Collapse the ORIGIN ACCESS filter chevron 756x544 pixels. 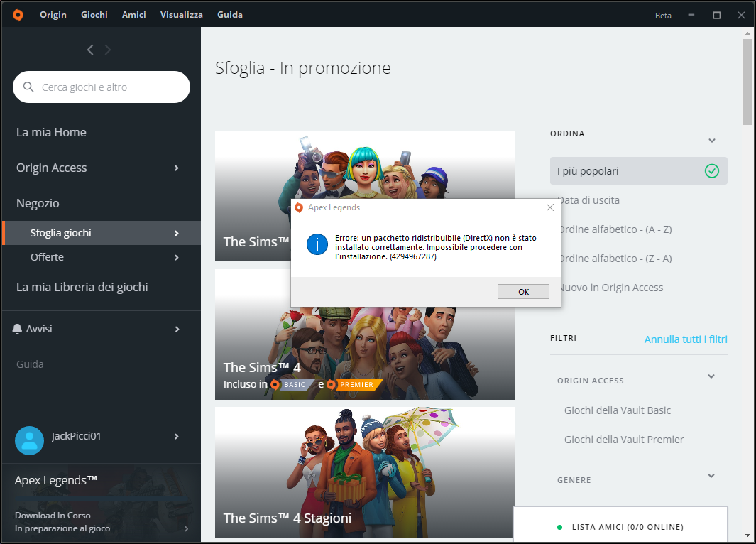click(x=711, y=376)
